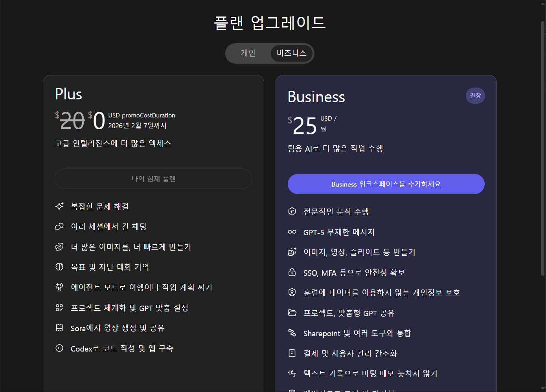Click the text 더 많은 이미지를, 더 빠르게 만들기
This screenshot has height=392, width=546.
point(131,247)
